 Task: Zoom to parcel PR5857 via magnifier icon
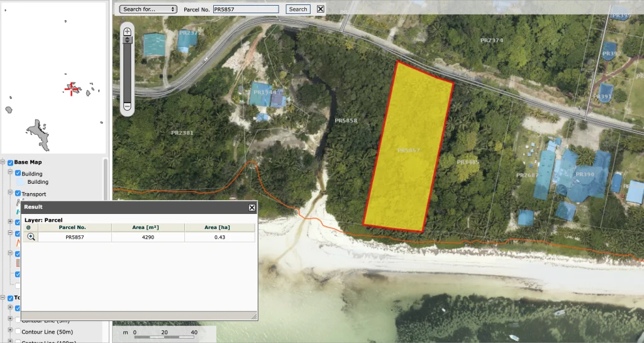30,237
